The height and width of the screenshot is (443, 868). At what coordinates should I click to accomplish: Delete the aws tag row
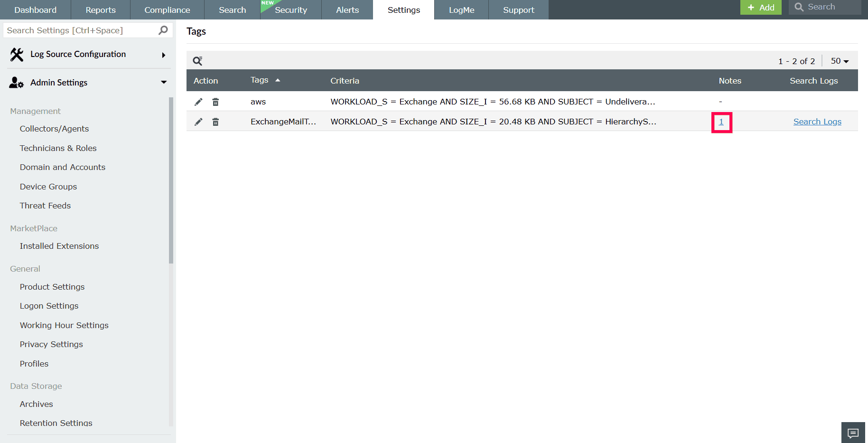215,102
